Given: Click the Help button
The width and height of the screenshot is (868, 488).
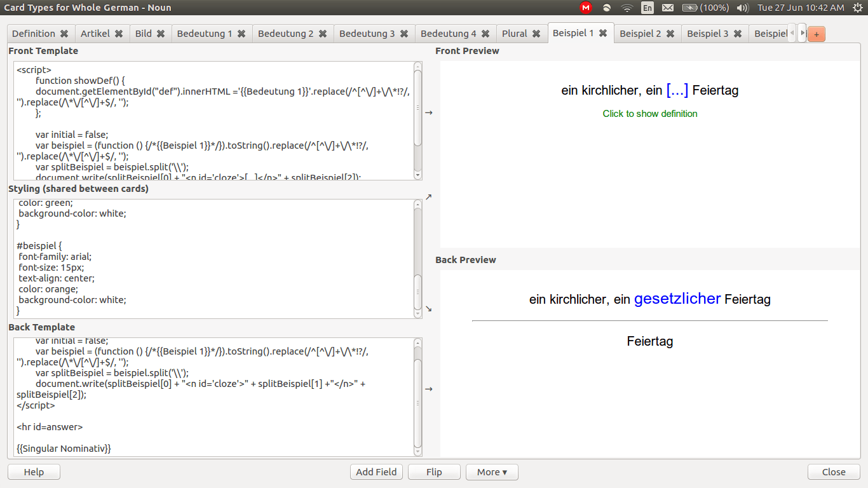Looking at the screenshot, I should (34, 472).
